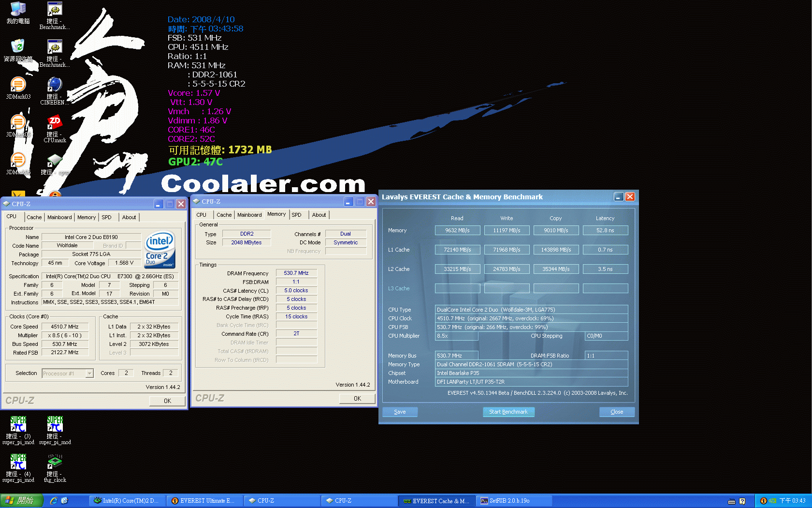Click the Intel Core 2 Duo logo in CPU-Z
This screenshot has height=508, width=812.
(x=159, y=250)
